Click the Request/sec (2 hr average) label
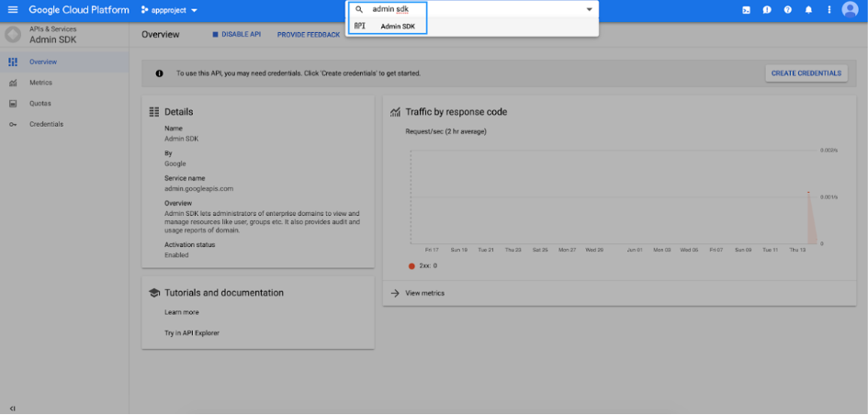Image resolution: width=868 pixels, height=415 pixels. pyautogui.click(x=446, y=131)
